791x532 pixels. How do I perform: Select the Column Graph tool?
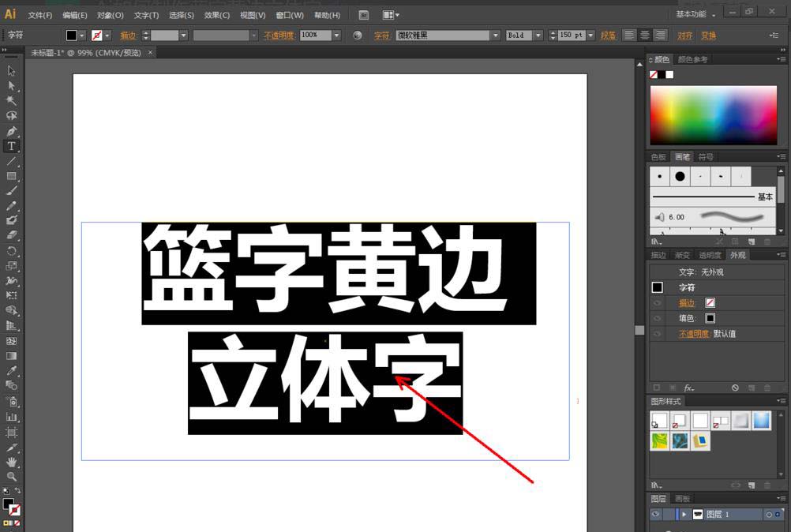point(11,417)
